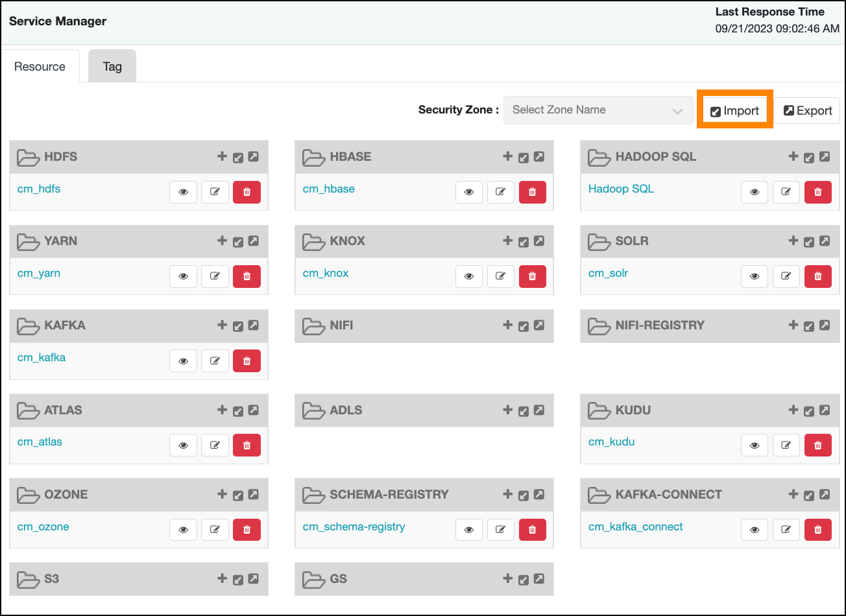Switch to the Tag tab

(112, 66)
